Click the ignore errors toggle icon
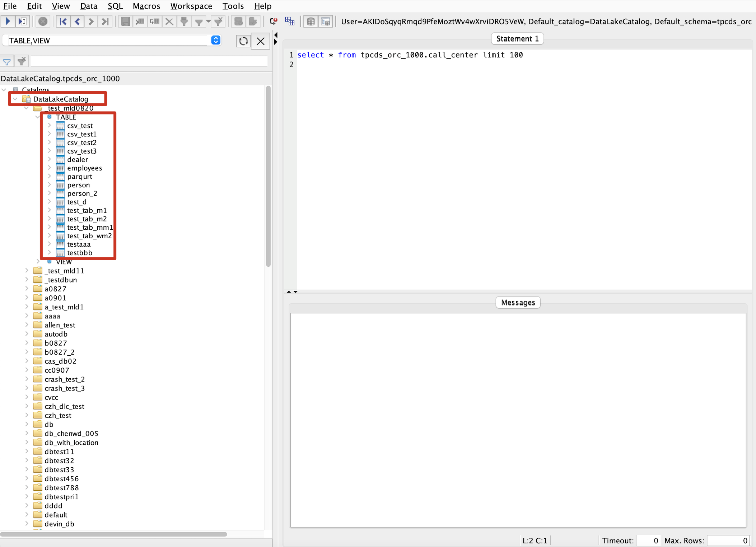This screenshot has height=547, width=756. pos(274,22)
